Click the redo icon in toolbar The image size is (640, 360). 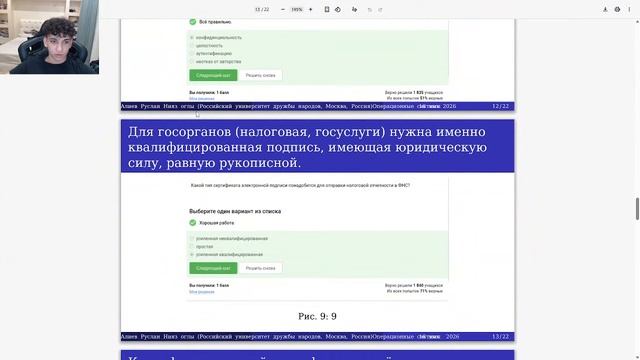tap(380, 9)
